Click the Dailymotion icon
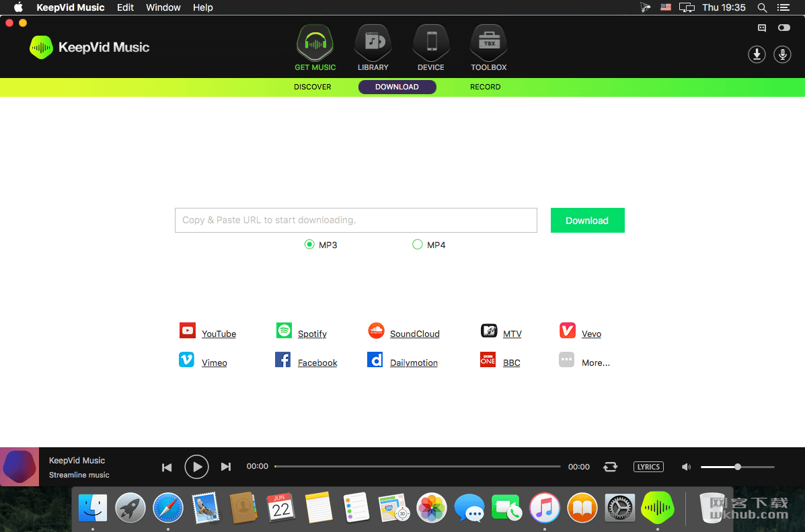805x532 pixels. 375,359
